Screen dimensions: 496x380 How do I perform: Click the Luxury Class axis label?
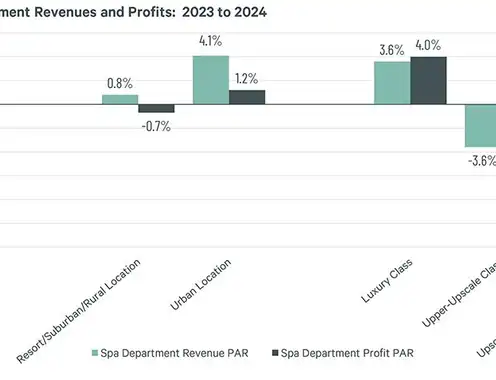coord(387,281)
